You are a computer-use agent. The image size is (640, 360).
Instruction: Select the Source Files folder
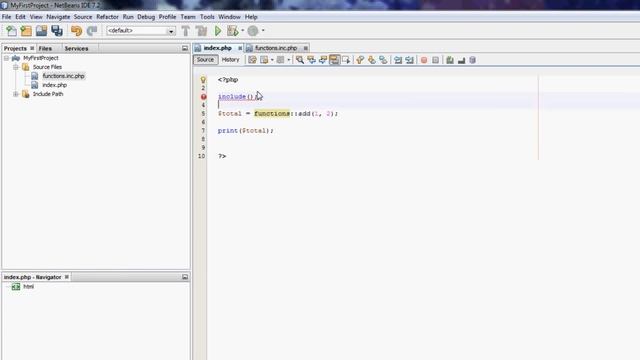pyautogui.click(x=47, y=67)
